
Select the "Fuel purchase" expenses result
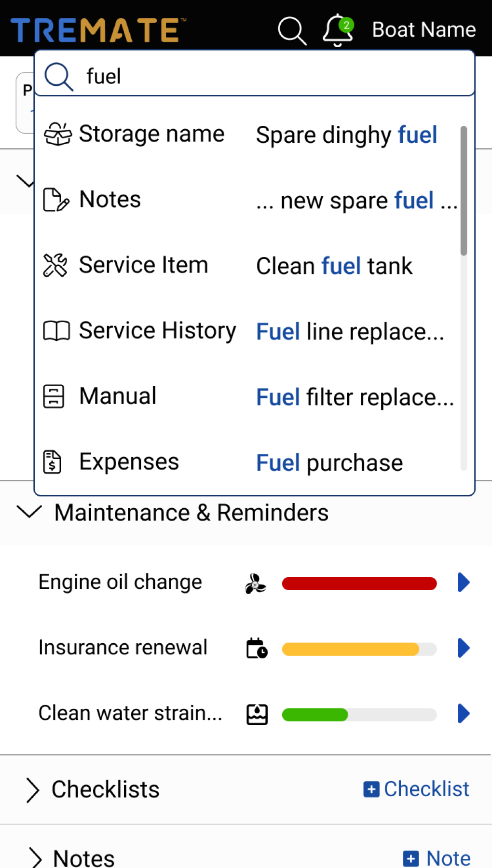[x=329, y=463]
